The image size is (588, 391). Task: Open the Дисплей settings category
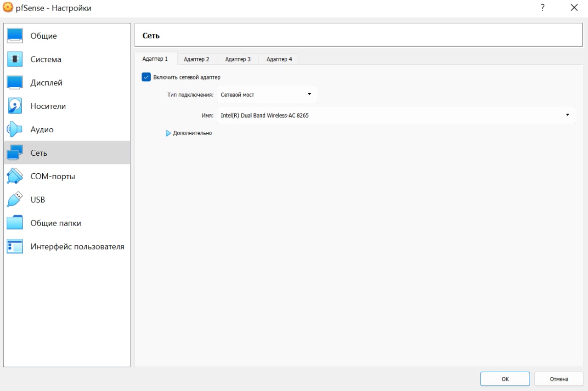point(67,83)
